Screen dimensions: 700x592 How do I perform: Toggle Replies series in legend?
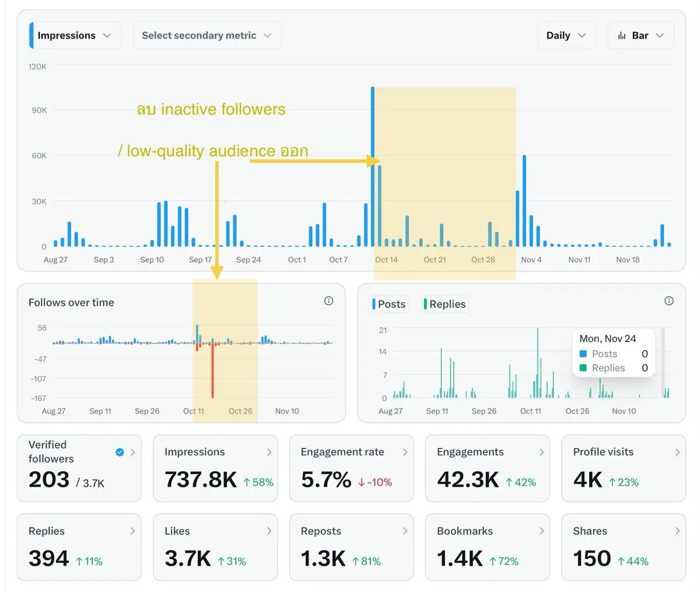(x=444, y=304)
